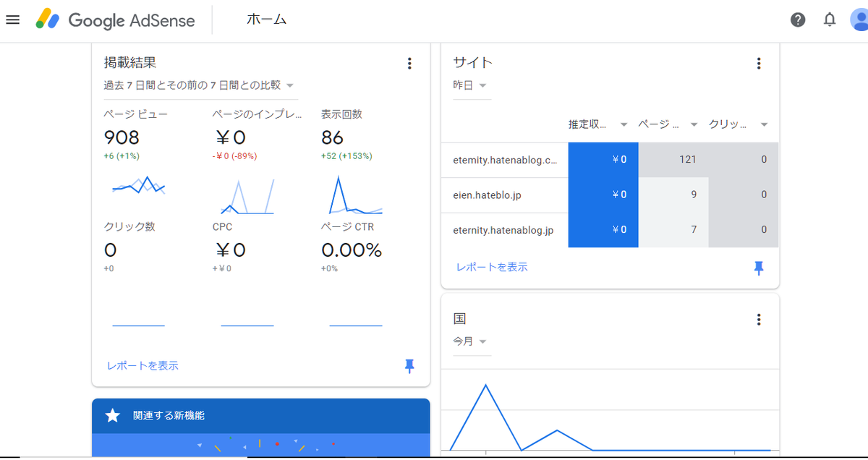Screen dimensions: 868x460
Task: Click the クリック数 metric label
Action: click(129, 226)
